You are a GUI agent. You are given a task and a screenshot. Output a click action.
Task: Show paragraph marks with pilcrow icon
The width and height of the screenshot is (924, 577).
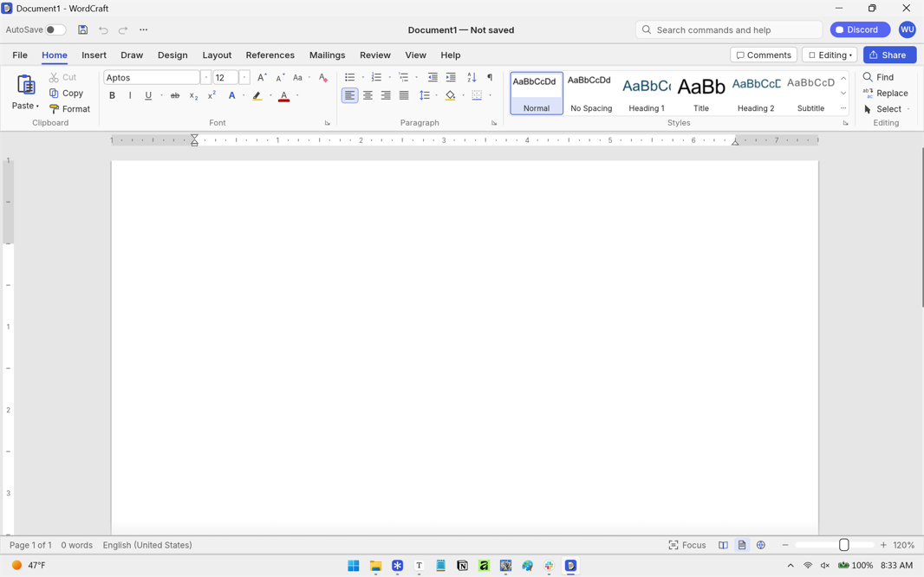click(490, 77)
